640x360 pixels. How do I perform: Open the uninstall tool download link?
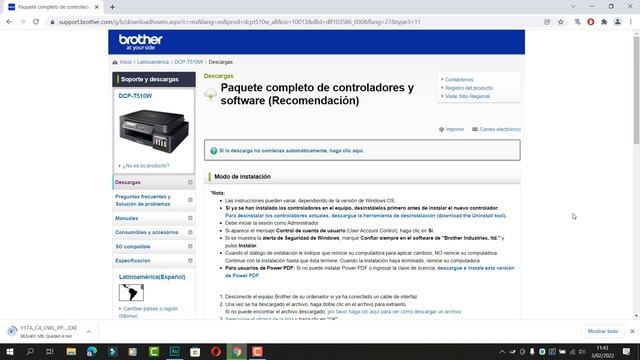[x=366, y=216]
